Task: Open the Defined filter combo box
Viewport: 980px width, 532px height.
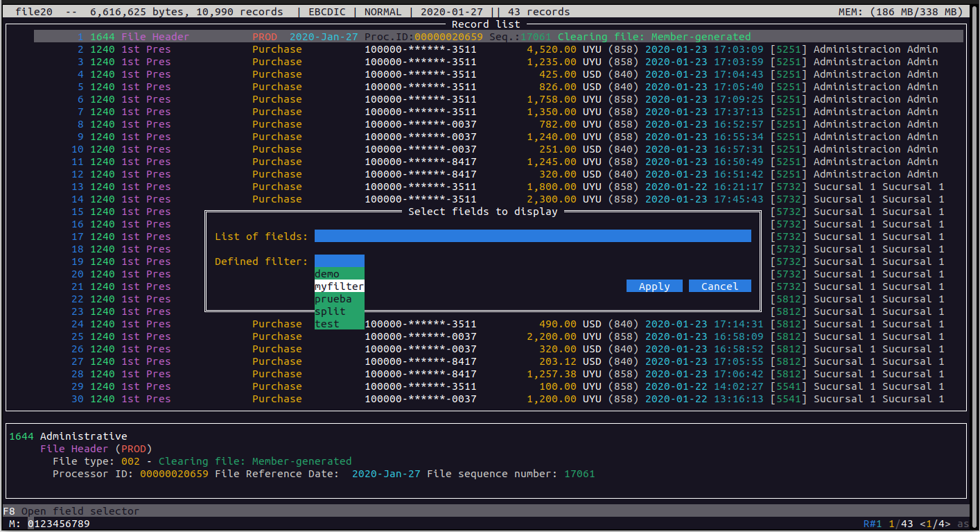Action: [x=339, y=261]
